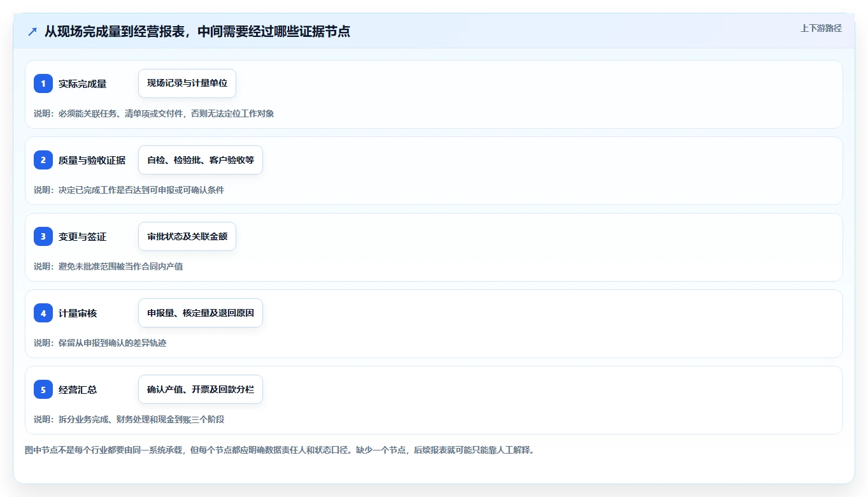
Task: Select the 计量审核 node title
Action: pos(78,313)
